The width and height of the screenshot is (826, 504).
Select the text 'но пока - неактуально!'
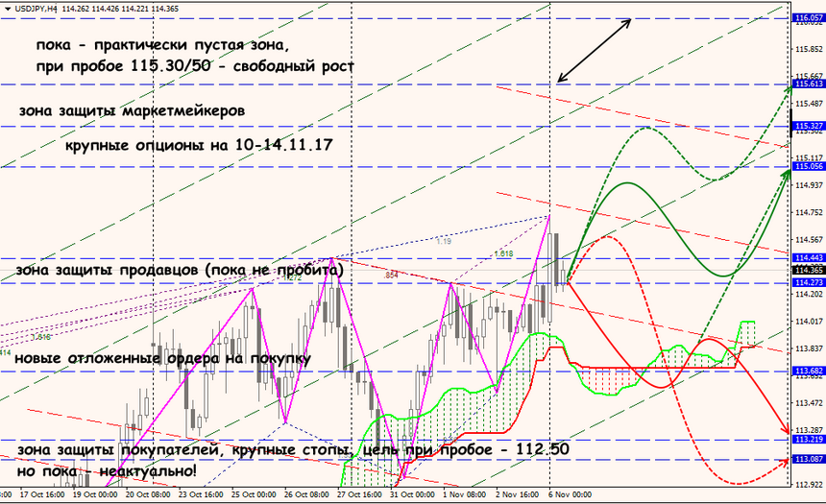[x=107, y=470]
